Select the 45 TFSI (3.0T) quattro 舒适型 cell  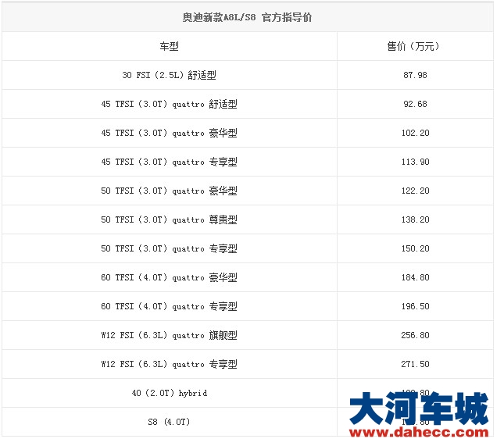(x=169, y=104)
